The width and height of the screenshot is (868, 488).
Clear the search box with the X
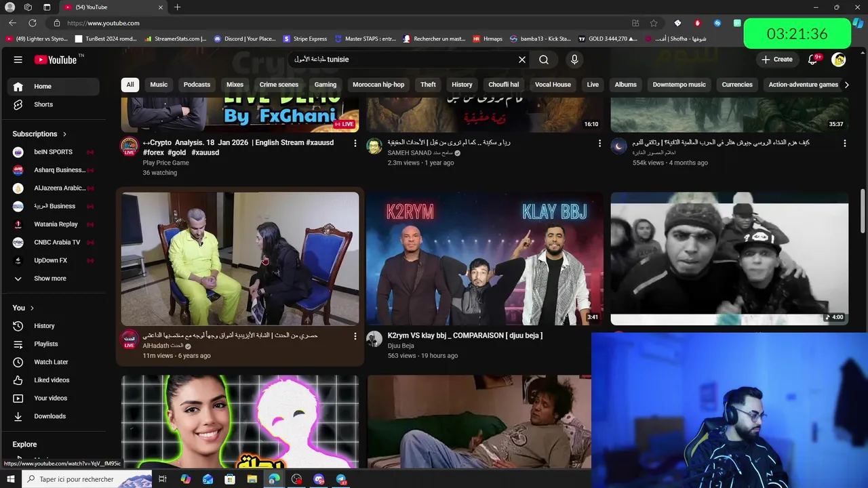point(522,60)
